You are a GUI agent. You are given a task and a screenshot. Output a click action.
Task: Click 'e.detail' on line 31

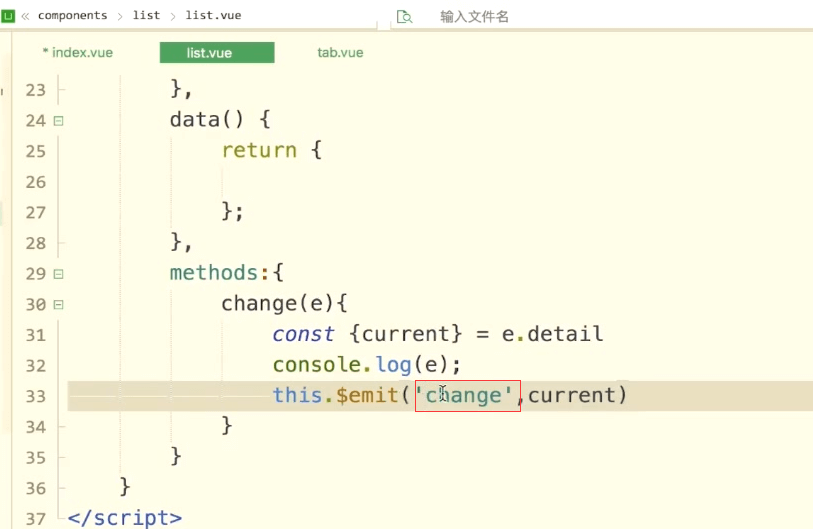pyautogui.click(x=552, y=334)
